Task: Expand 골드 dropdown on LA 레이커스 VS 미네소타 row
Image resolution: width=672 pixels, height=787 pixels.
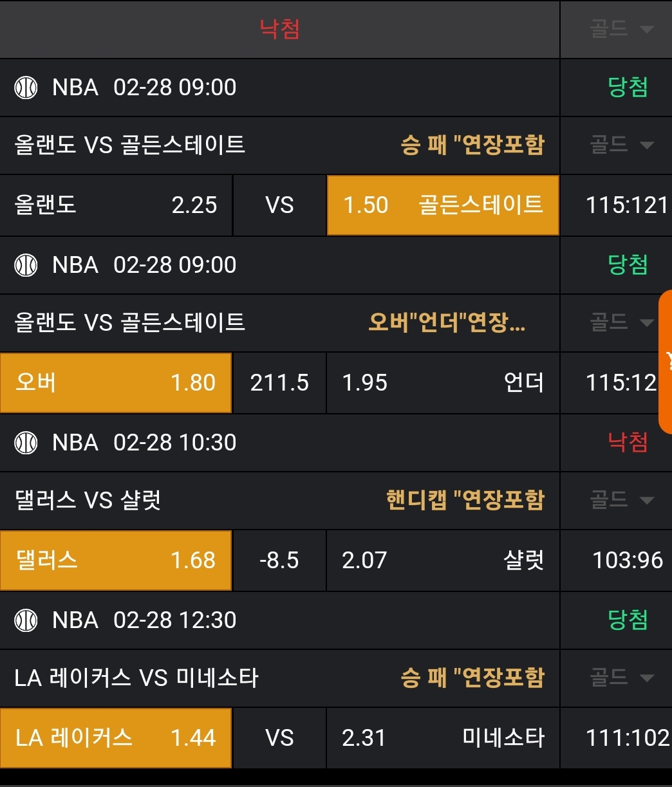Action: tap(621, 678)
